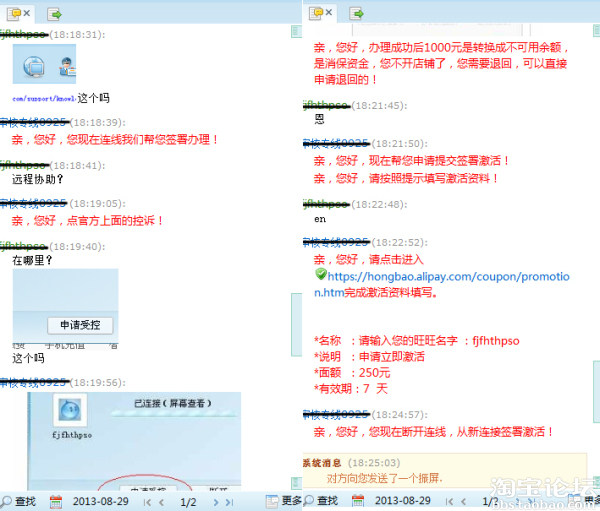
Task: Click the green marker icon at top of right panel scrollbar
Action: (x=597, y=31)
